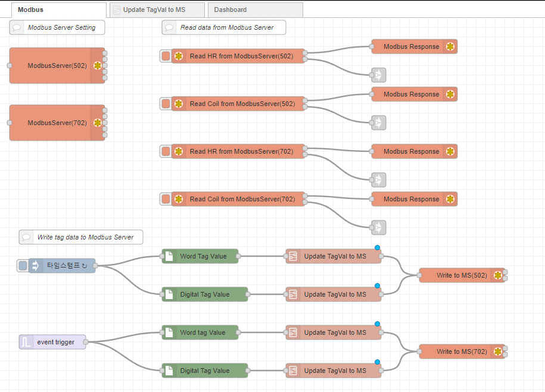This screenshot has width=545, height=392.
Task: Click the icon on the event trigger node
Action: [26, 342]
